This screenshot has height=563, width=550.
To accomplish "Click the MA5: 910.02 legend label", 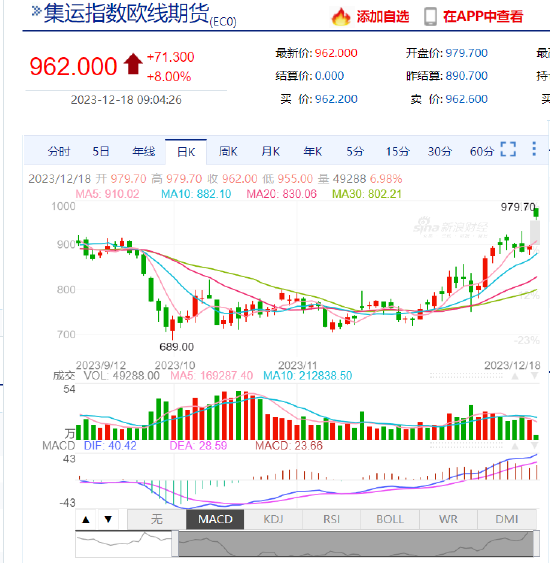I will pyautogui.click(x=107, y=194).
